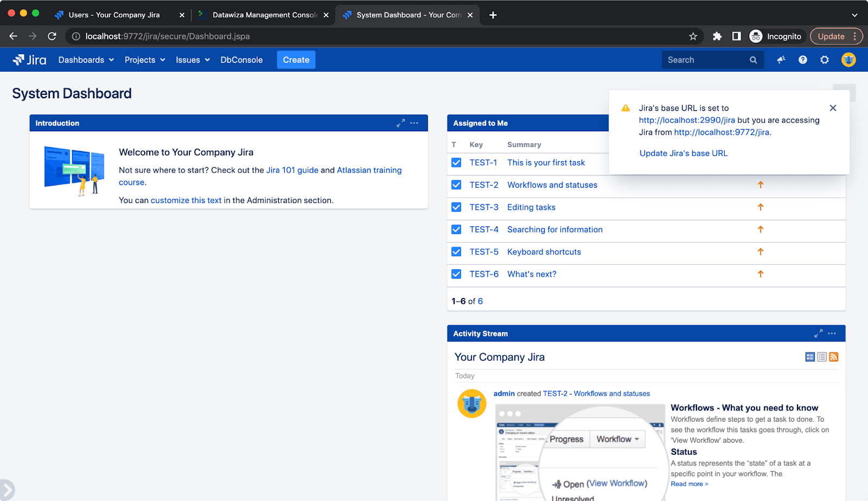The height and width of the screenshot is (501, 868).
Task: Click the yellow warning triangle icon
Action: tap(626, 108)
